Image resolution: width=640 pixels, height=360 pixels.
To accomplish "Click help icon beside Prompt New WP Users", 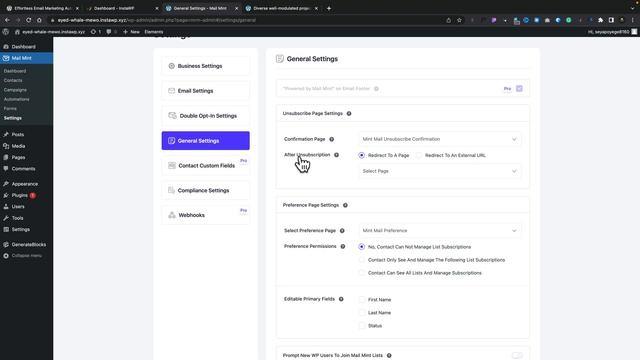I will click(389, 356).
